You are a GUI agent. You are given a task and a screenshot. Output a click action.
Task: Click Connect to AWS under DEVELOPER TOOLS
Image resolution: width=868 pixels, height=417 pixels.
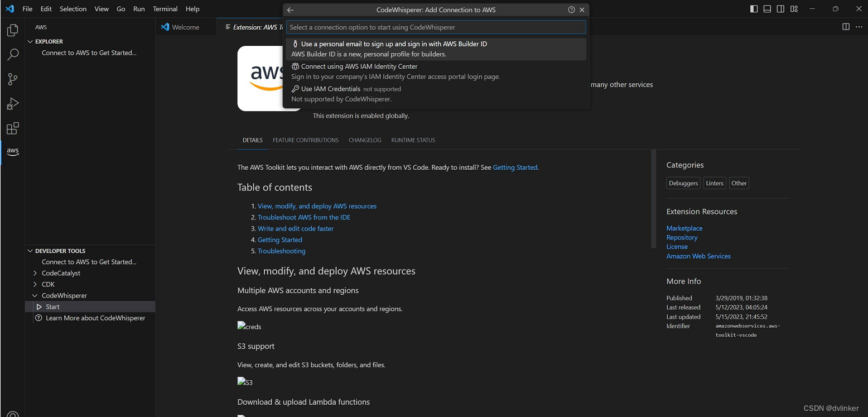click(x=89, y=262)
